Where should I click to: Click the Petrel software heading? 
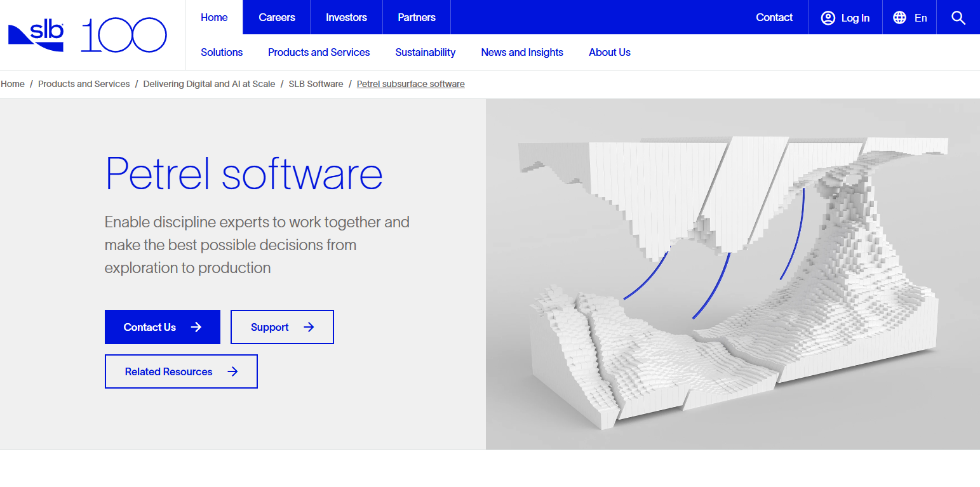(244, 173)
